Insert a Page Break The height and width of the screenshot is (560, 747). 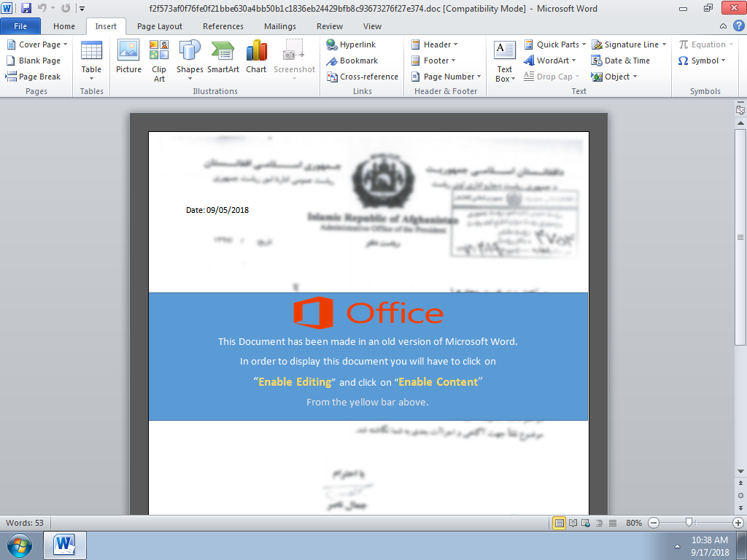click(x=34, y=77)
